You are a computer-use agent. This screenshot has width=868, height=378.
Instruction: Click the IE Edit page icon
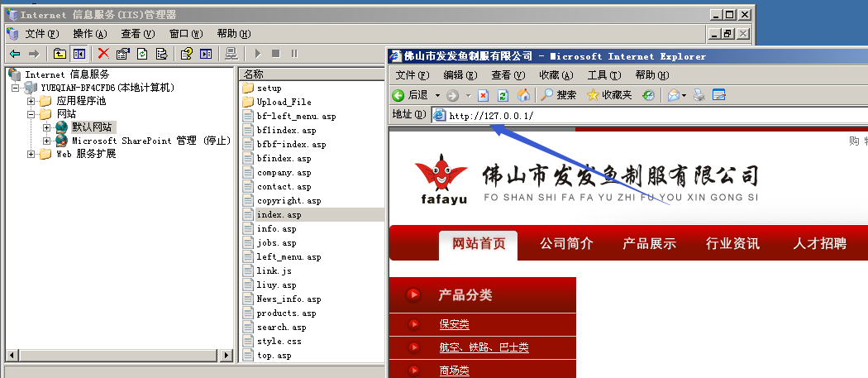click(718, 95)
